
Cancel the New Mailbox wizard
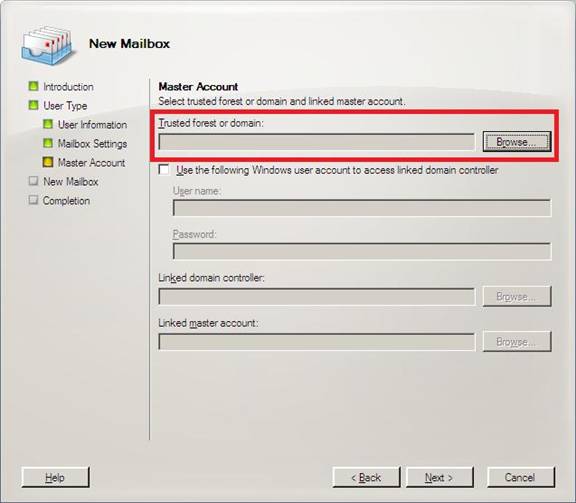tap(521, 477)
